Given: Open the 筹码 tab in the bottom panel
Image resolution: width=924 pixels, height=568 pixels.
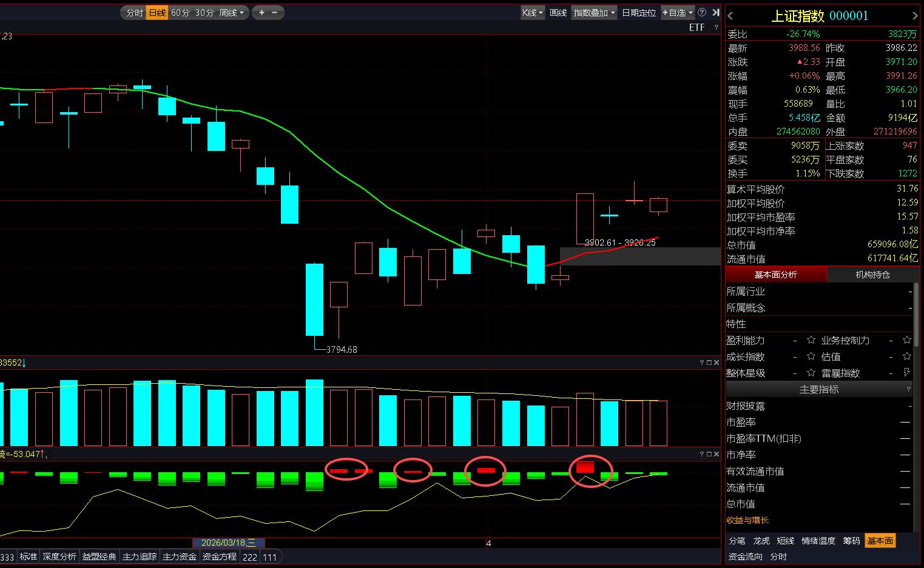Looking at the screenshot, I should coord(851,541).
